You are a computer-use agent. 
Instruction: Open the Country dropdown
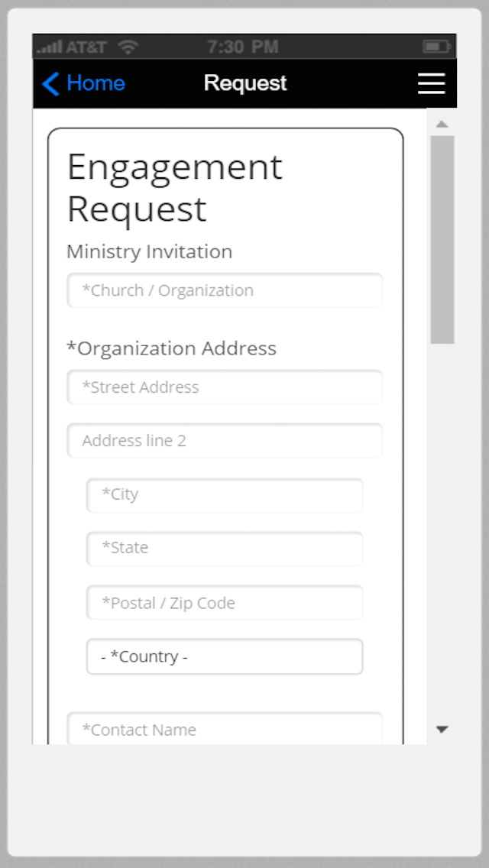click(x=225, y=657)
